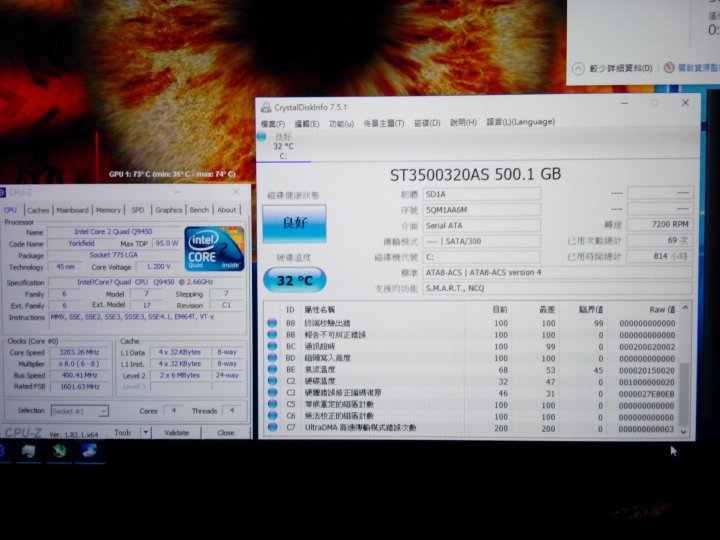
Task: Click the serial number field 5QM1AA6M
Action: (x=481, y=210)
